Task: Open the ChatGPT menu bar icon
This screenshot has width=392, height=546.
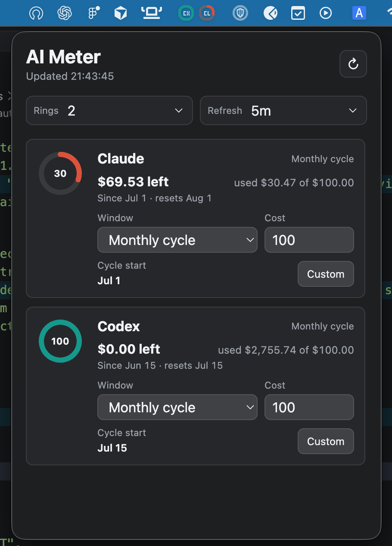Action: click(x=65, y=13)
